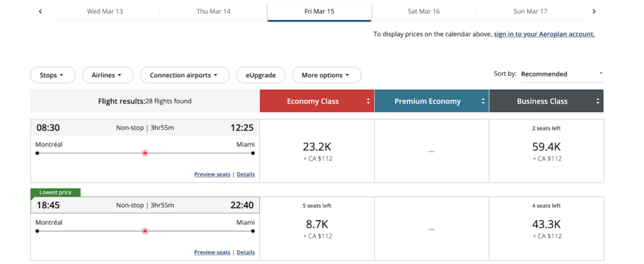Open Connection airports filter dropdown
This screenshot has height=264, width=644.
click(184, 75)
